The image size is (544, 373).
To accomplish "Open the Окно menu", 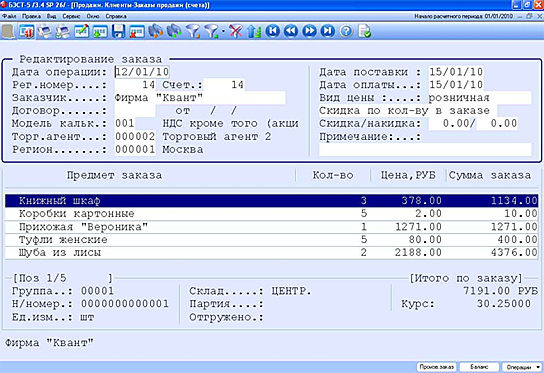I will tap(93, 16).
